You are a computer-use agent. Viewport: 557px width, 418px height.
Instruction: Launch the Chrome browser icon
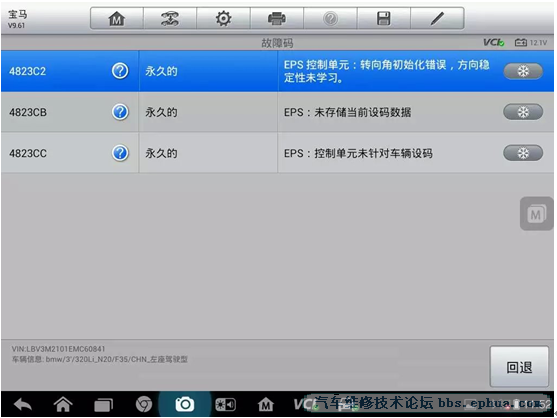(x=144, y=405)
